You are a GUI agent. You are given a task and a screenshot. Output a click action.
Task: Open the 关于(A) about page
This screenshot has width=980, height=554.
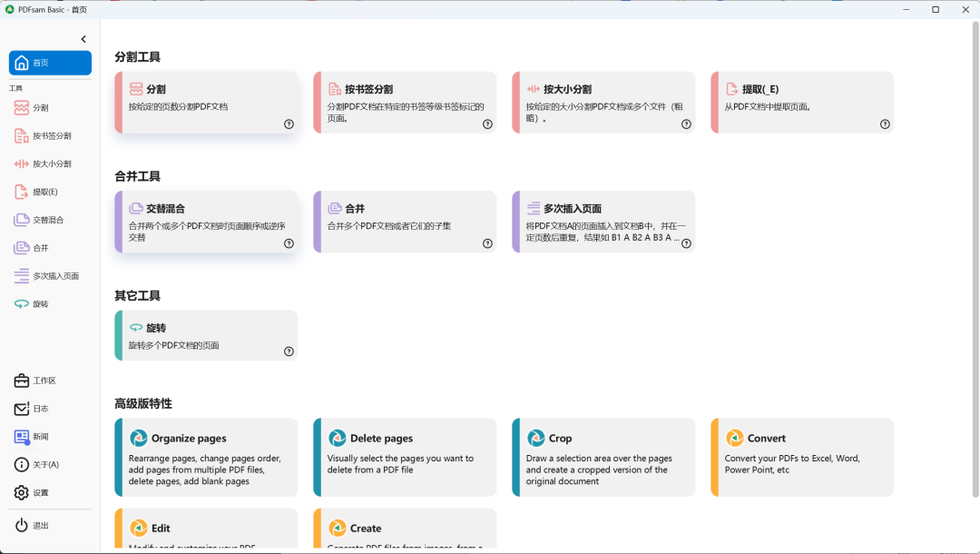coord(40,464)
